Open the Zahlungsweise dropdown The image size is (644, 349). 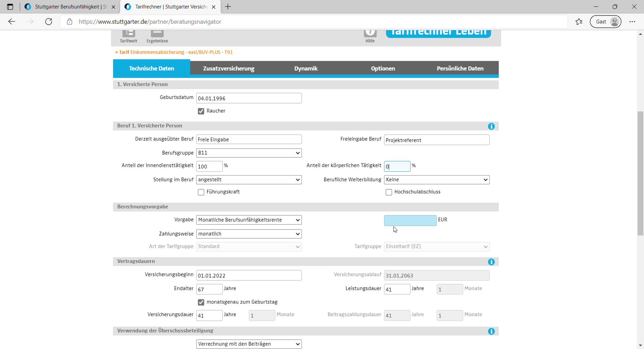[x=249, y=234]
